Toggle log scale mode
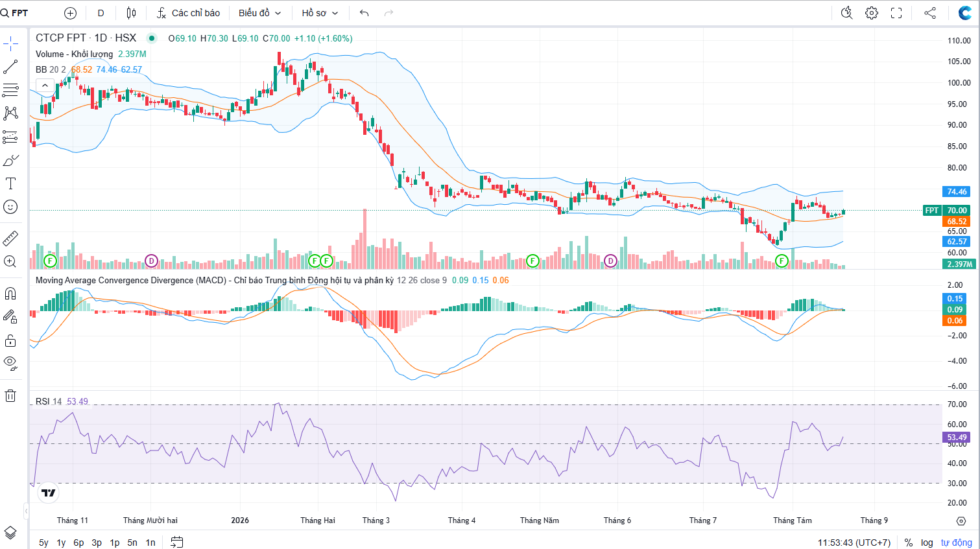 click(x=927, y=543)
